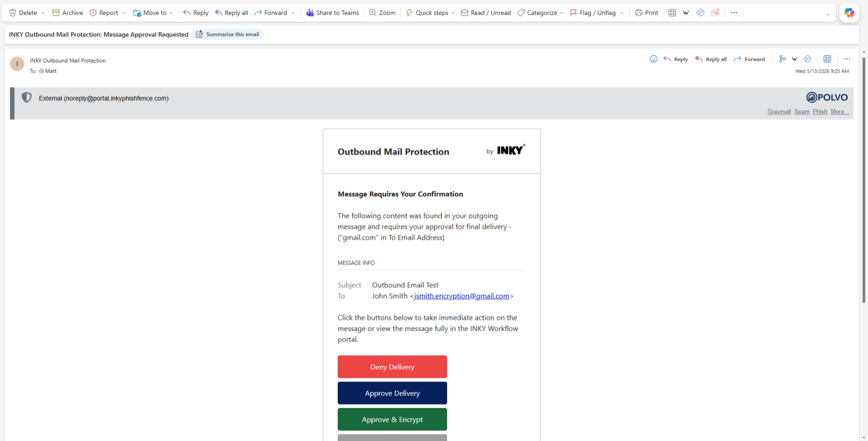
Task: Click the MESSAGE INFO label
Action: coord(356,263)
